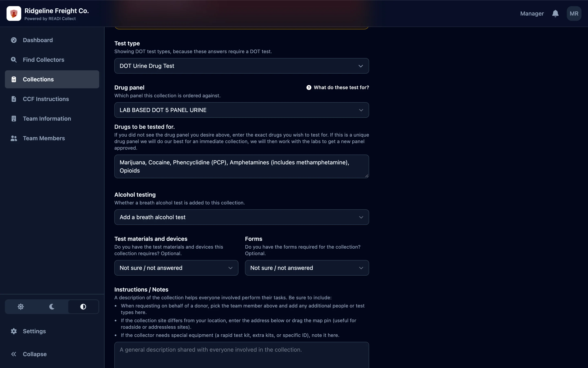
Task: Click the Team Information building icon
Action: click(x=14, y=119)
